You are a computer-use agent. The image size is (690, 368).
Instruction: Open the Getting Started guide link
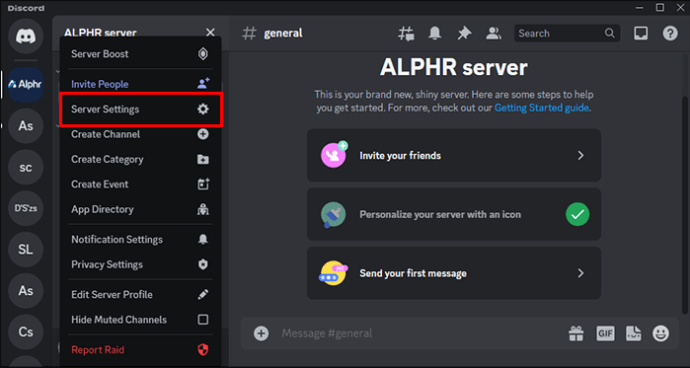point(541,108)
